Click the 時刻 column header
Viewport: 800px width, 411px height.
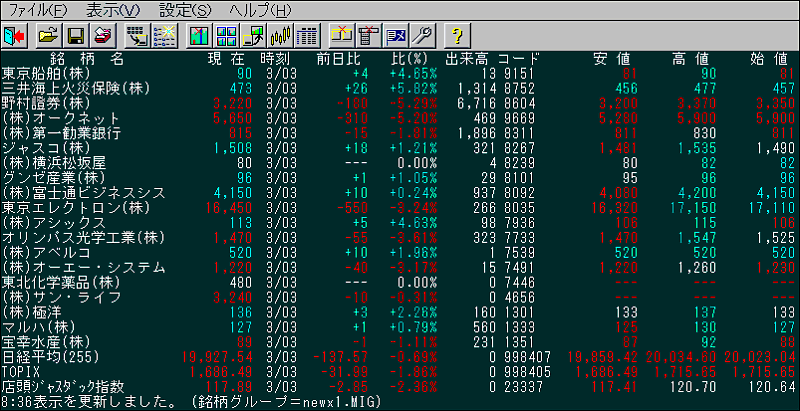[276, 58]
